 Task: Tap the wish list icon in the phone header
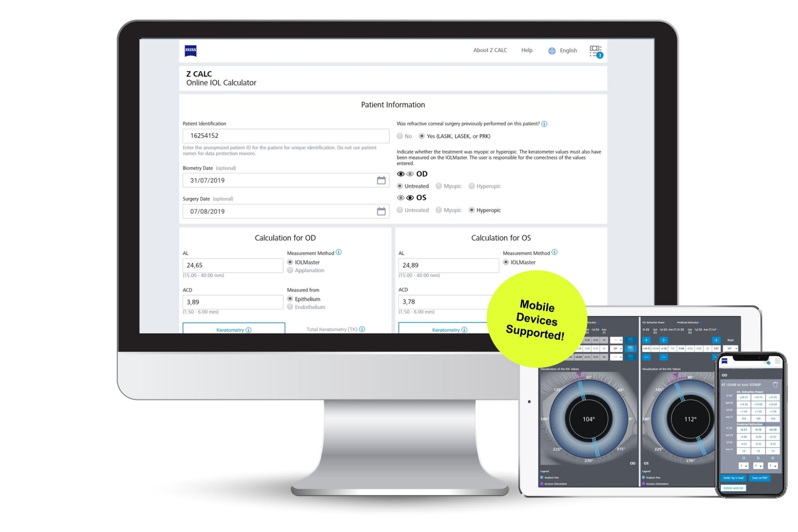767,362
